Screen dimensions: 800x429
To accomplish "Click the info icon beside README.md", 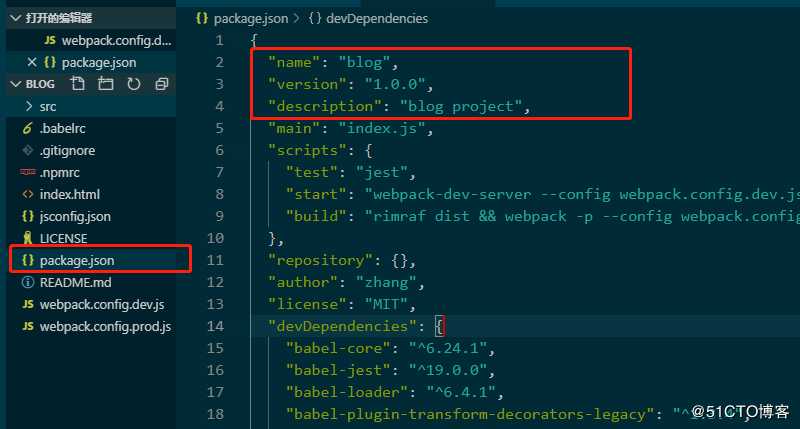I will click(28, 282).
